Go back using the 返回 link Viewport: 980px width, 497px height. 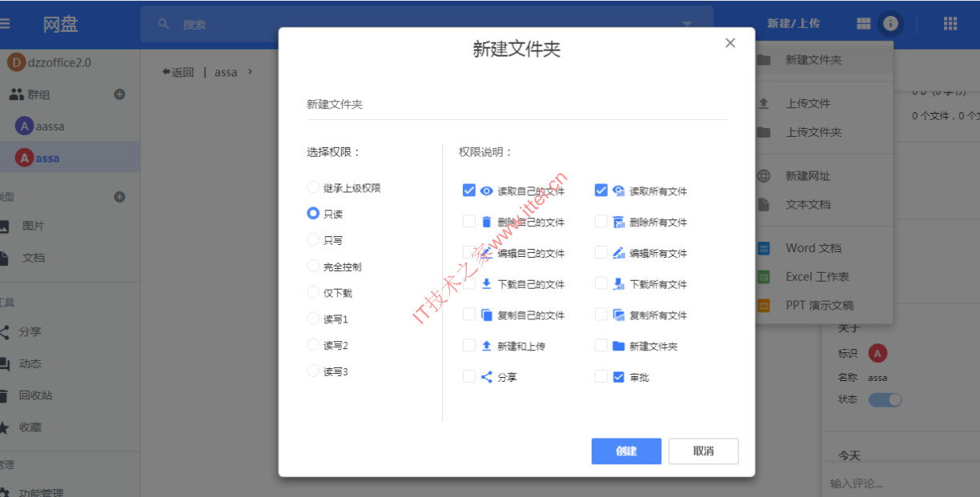pos(178,72)
